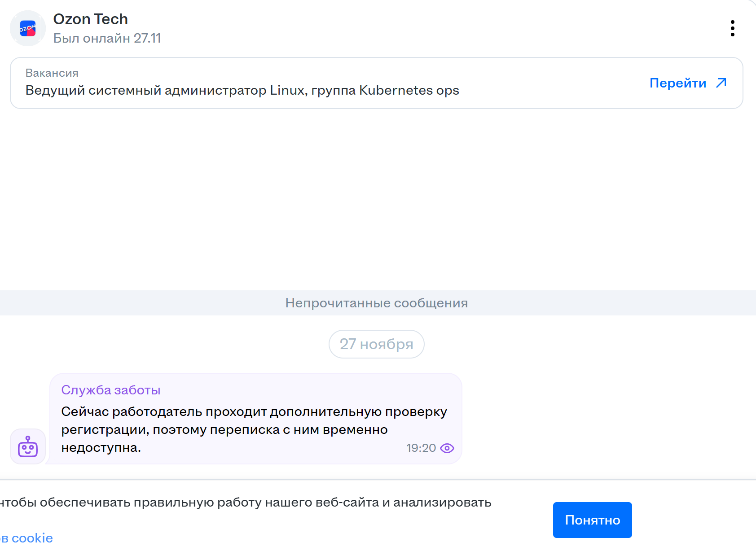Click the empty chat area above unread divider
The width and height of the screenshot is (756, 551).
377,197
